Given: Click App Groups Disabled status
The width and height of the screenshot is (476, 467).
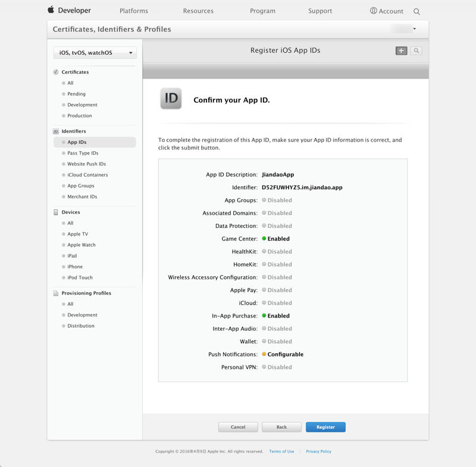Looking at the screenshot, I should click(277, 200).
